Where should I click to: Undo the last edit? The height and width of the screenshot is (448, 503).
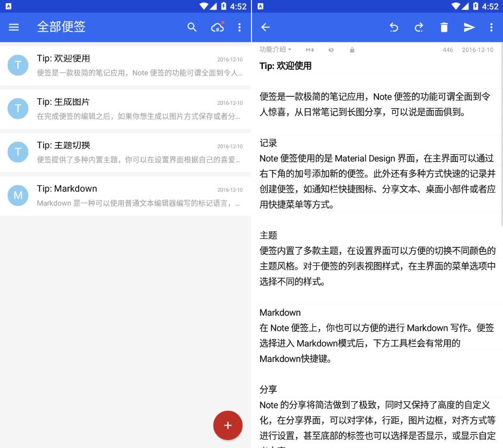[x=394, y=27]
